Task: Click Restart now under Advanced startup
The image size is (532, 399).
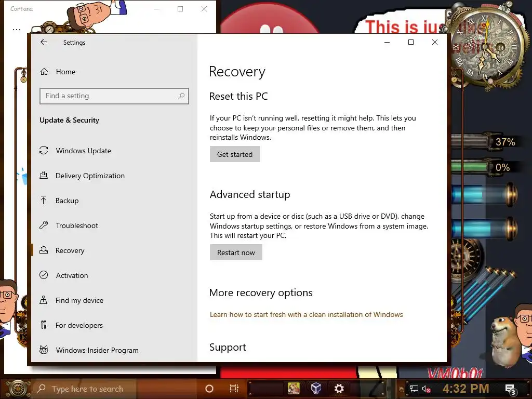Action: 236,253
